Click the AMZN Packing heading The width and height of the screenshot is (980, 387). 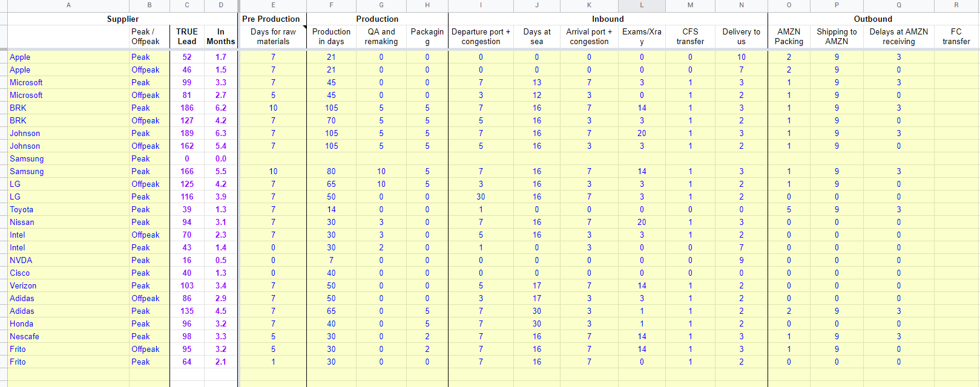coord(789,36)
